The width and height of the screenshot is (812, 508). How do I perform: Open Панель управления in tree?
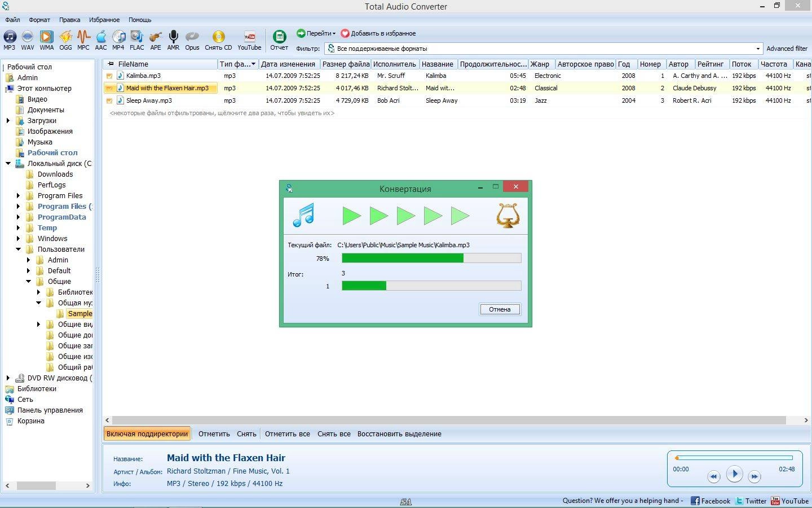tap(50, 410)
